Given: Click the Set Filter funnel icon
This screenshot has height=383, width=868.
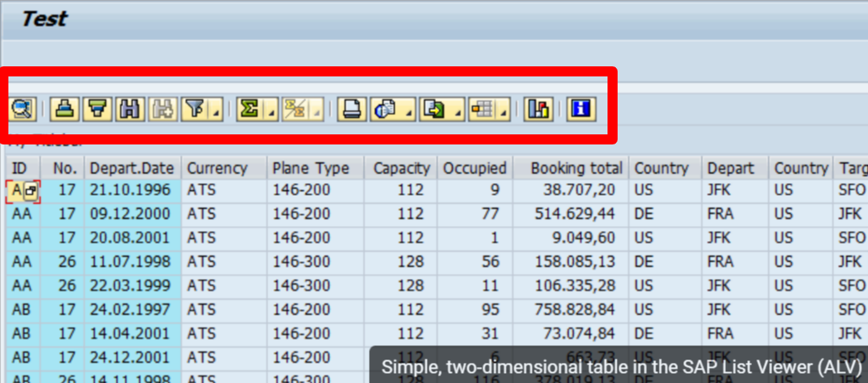Looking at the screenshot, I should click(x=193, y=108).
